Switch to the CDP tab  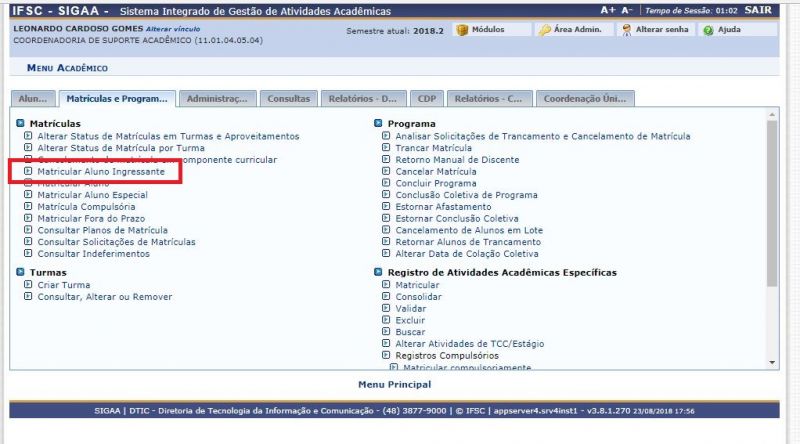(427, 99)
